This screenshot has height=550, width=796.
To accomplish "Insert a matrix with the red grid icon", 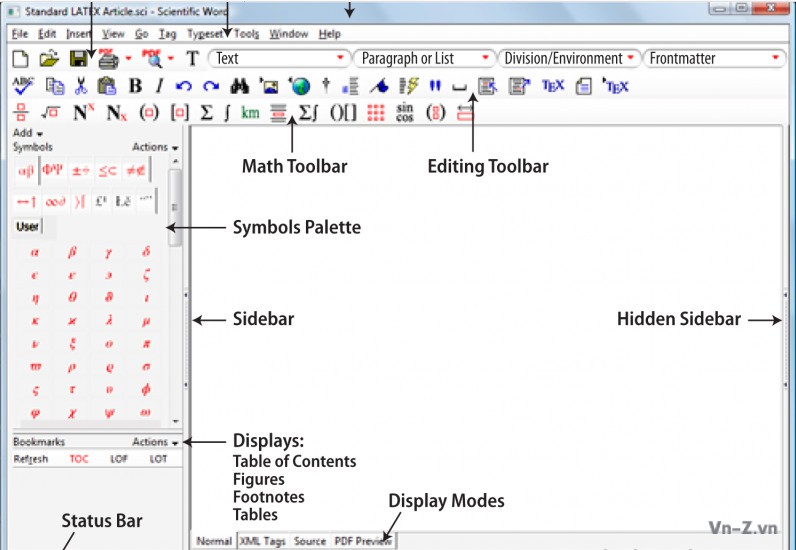I will [376, 113].
